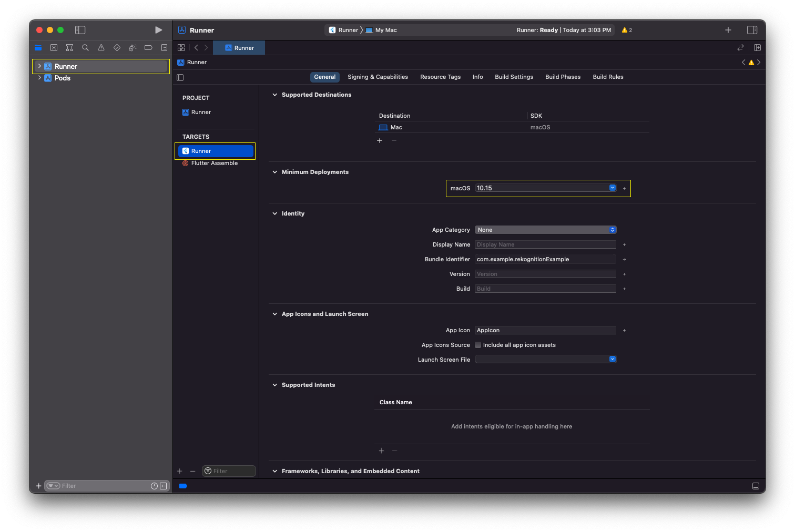Click the Bundle Identifier field
Viewport: 795px width, 532px height.
click(x=546, y=259)
